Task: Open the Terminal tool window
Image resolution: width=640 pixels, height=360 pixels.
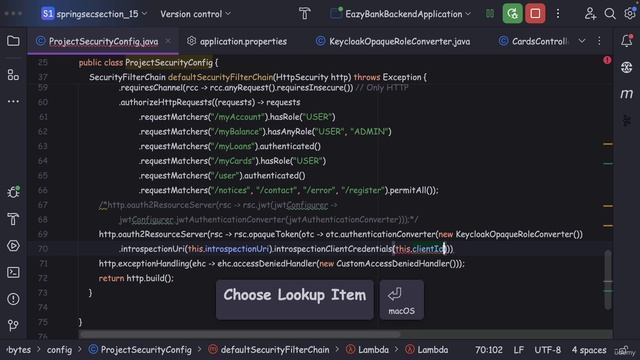Action: tap(13, 272)
